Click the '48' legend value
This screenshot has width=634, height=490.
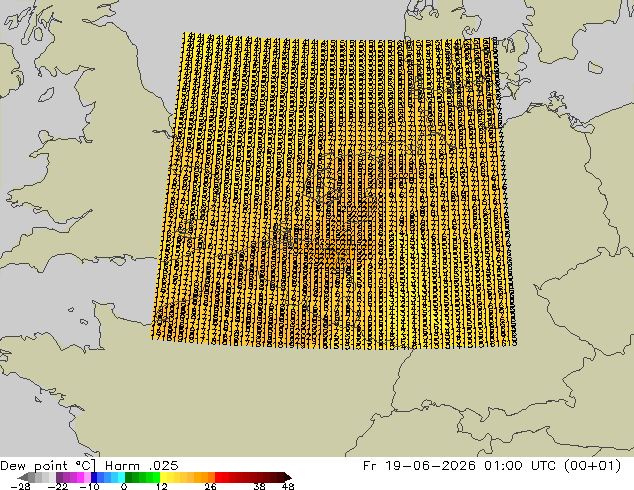(x=288, y=486)
